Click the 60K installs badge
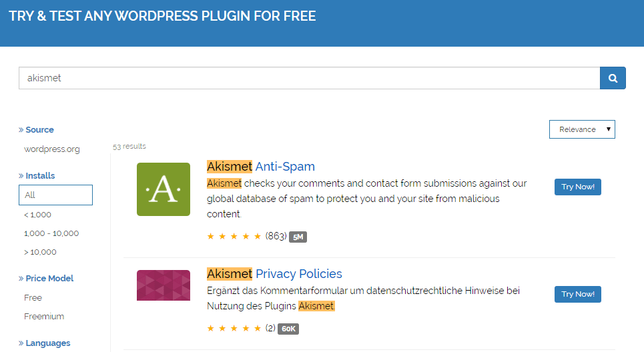The height and width of the screenshot is (352, 644). (x=288, y=329)
